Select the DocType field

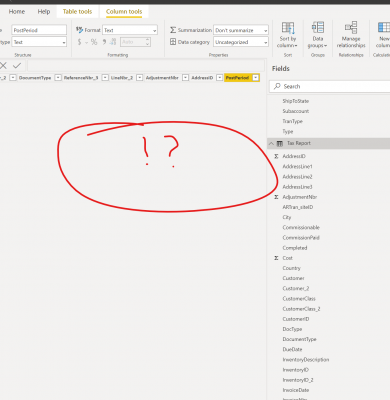[292, 329]
